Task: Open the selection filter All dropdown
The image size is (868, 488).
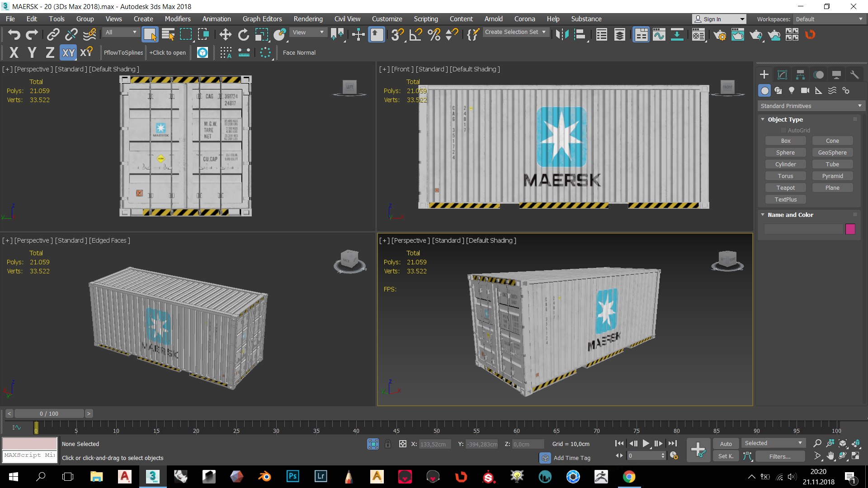Action: [x=121, y=32]
